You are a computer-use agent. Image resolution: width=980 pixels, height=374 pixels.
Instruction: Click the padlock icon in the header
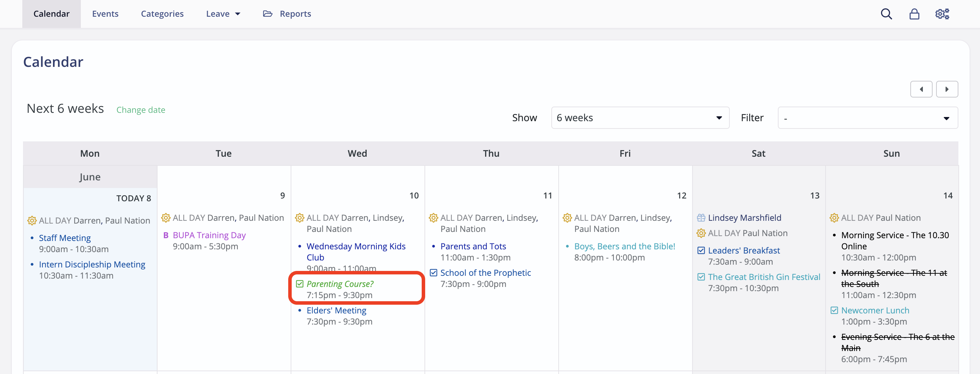pos(914,14)
